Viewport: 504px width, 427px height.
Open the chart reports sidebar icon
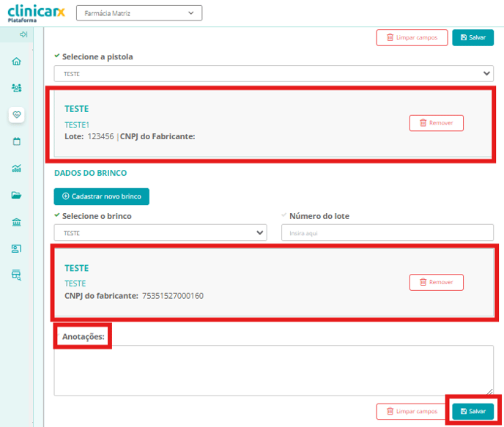pyautogui.click(x=17, y=168)
